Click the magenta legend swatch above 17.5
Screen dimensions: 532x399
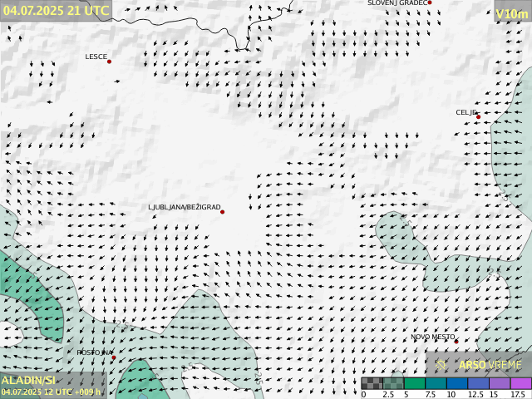tap(521, 383)
